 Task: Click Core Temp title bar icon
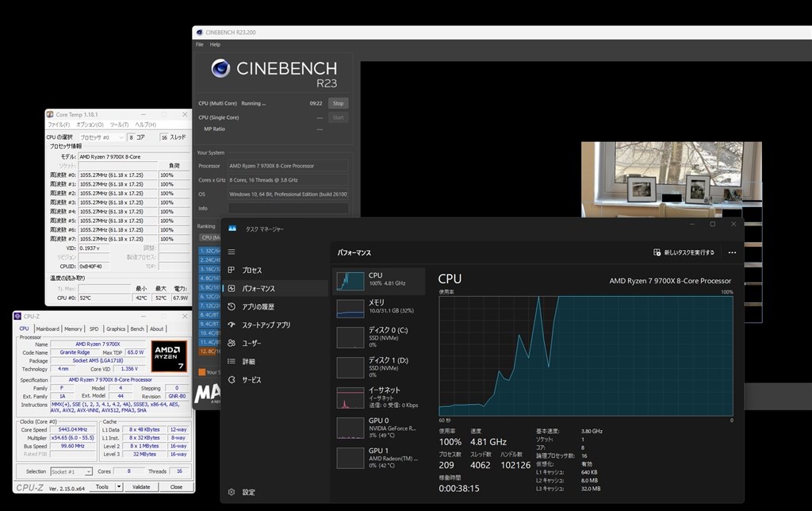pyautogui.click(x=50, y=114)
